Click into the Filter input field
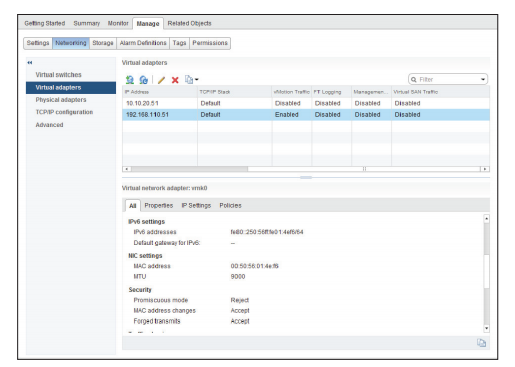Viewport: 515px width, 367px height. pyautogui.click(x=448, y=79)
